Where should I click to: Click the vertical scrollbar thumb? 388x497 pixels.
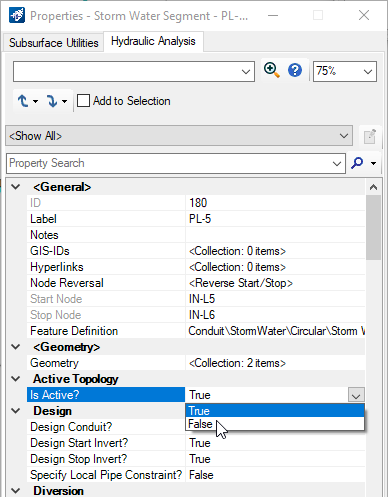tap(373, 227)
